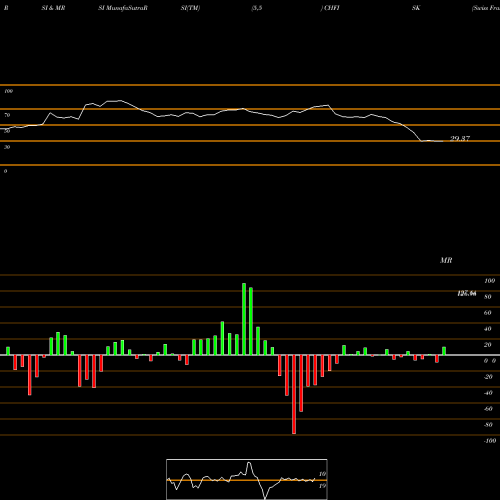Click the -100 label on MR axis

pos(489,441)
